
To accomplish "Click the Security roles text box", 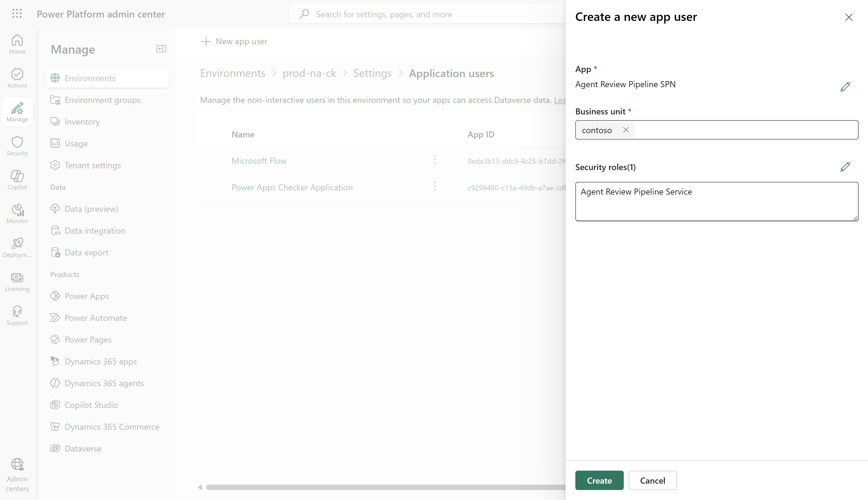I will click(717, 201).
